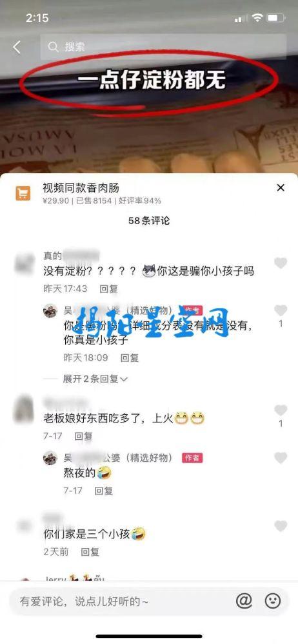
Task: Like the '你们家是三个小孩' comment
Action: coord(281,526)
